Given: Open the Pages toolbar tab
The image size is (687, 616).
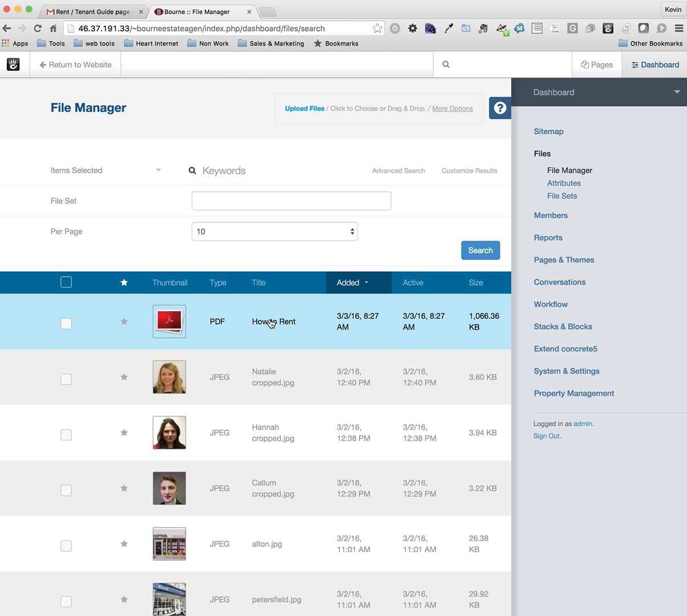Looking at the screenshot, I should (597, 64).
